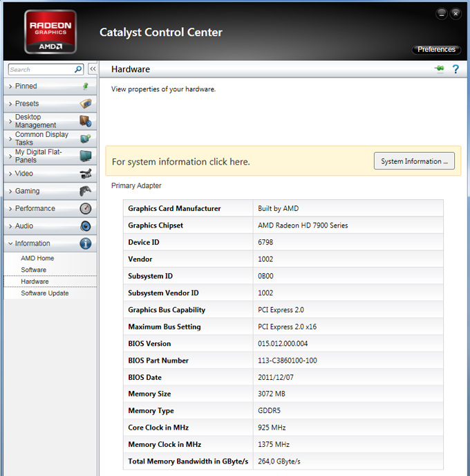Image resolution: width=470 pixels, height=476 pixels.
Task: Click the Memory Clock value 1375 MHz
Action: pos(274,444)
